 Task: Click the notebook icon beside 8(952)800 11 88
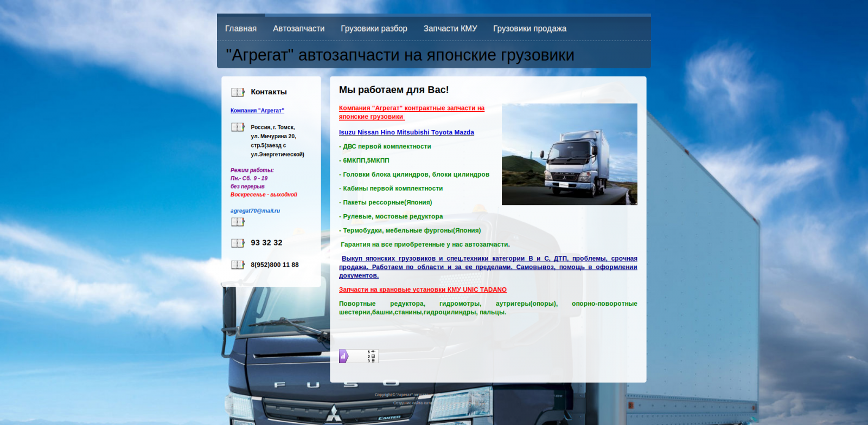click(238, 265)
